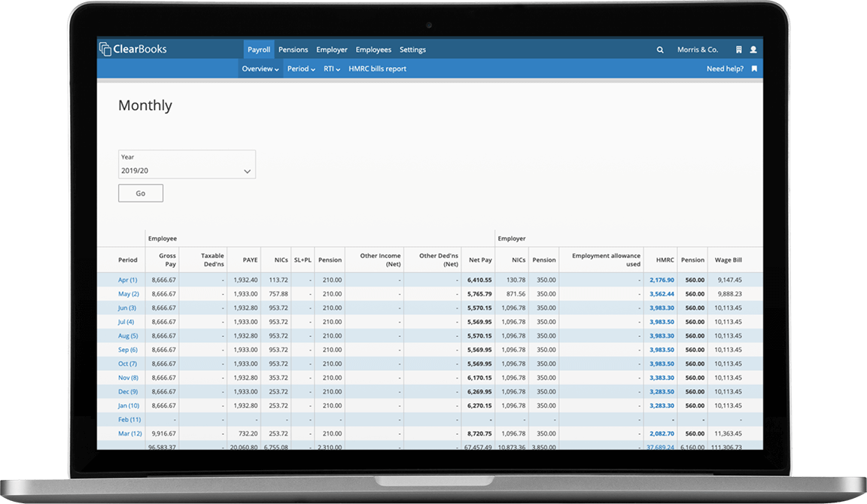
Task: Click the building icon beside Morris & Co.
Action: 739,50
